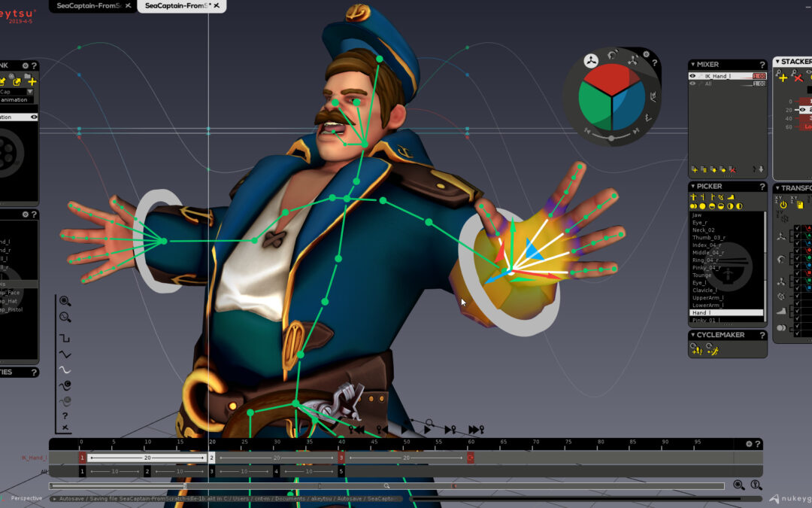The image size is (812, 508).
Task: Jump to next key in transport controls
Action: point(450,430)
